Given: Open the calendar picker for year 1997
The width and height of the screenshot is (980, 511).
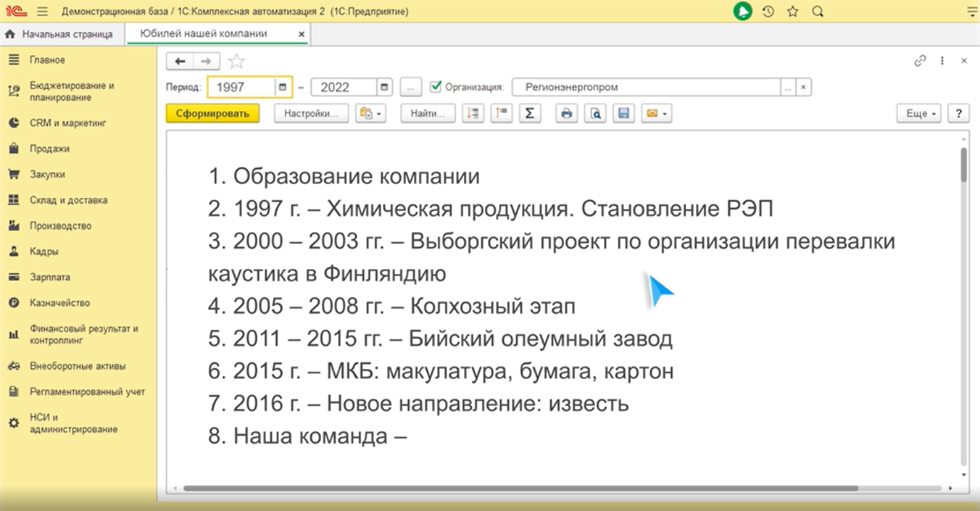Looking at the screenshot, I should (281, 86).
